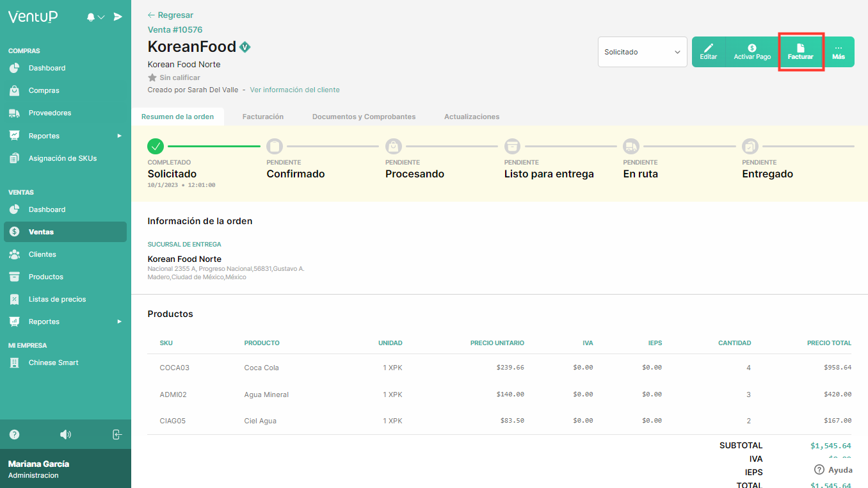Open Proveedores from the sidebar

[49, 113]
